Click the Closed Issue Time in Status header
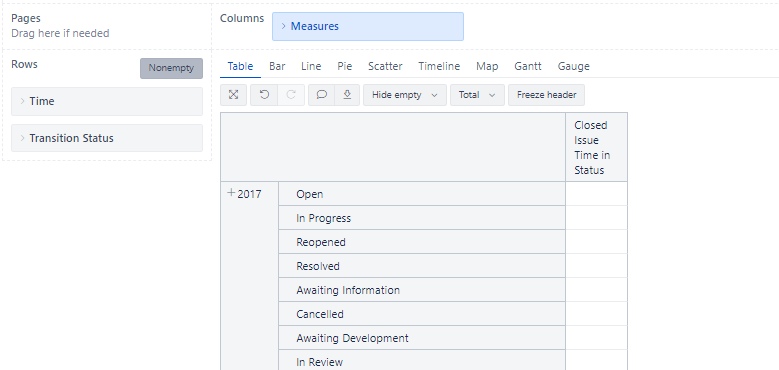This screenshot has height=370, width=779. pyautogui.click(x=596, y=148)
